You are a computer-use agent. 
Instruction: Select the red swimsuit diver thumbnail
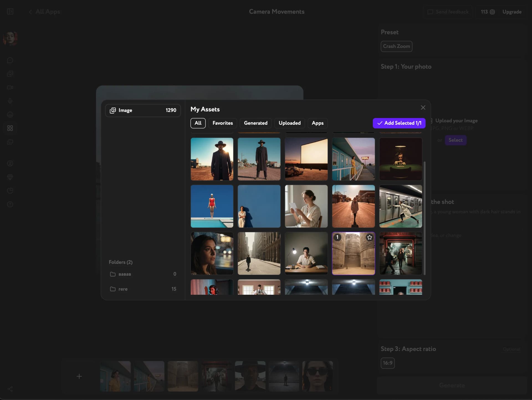[212, 206]
